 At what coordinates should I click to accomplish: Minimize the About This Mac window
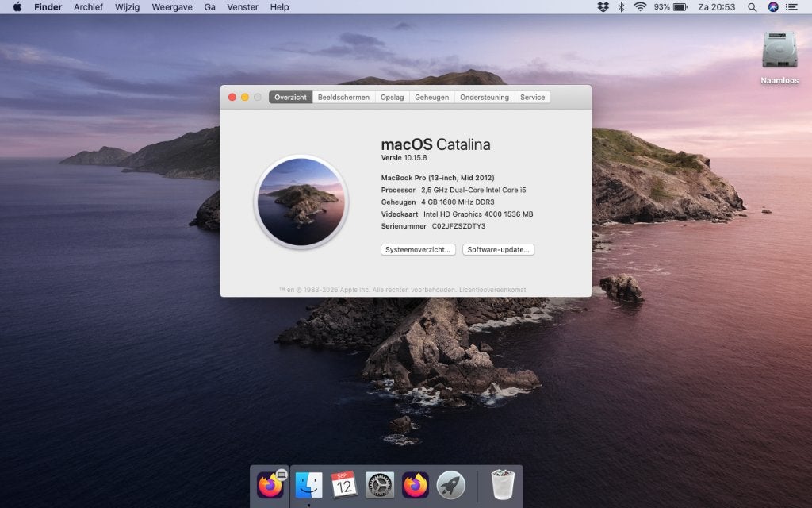tap(245, 97)
